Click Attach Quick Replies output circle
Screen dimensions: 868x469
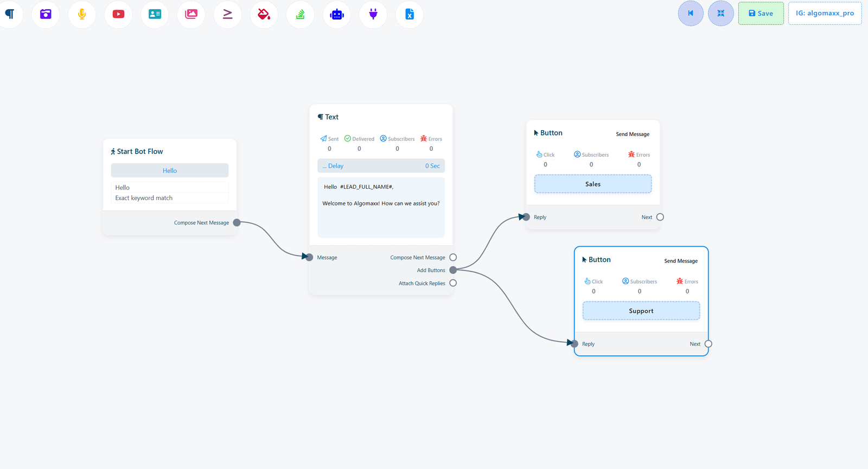[453, 283]
